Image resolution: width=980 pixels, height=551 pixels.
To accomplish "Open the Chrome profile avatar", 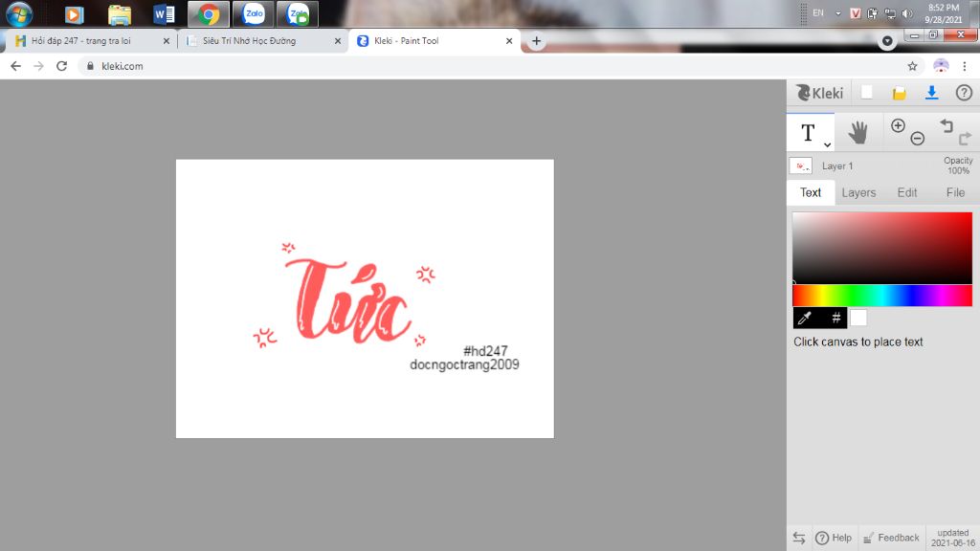I will (x=941, y=66).
